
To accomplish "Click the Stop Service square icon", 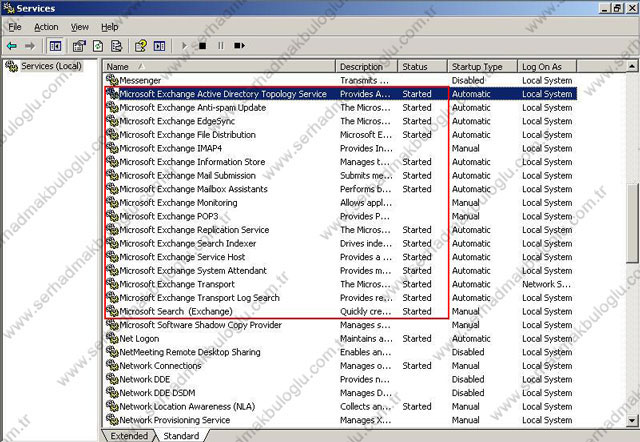I will (x=202, y=46).
